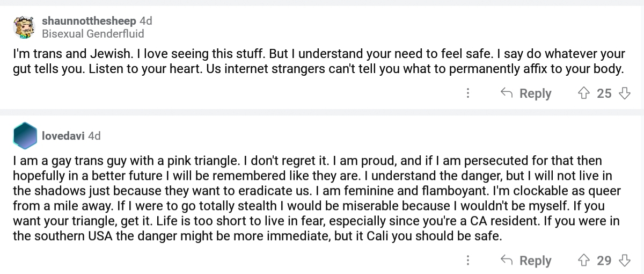The width and height of the screenshot is (644, 274).
Task: Open more options on shaunnotthesheep's comment
Action: [x=468, y=93]
